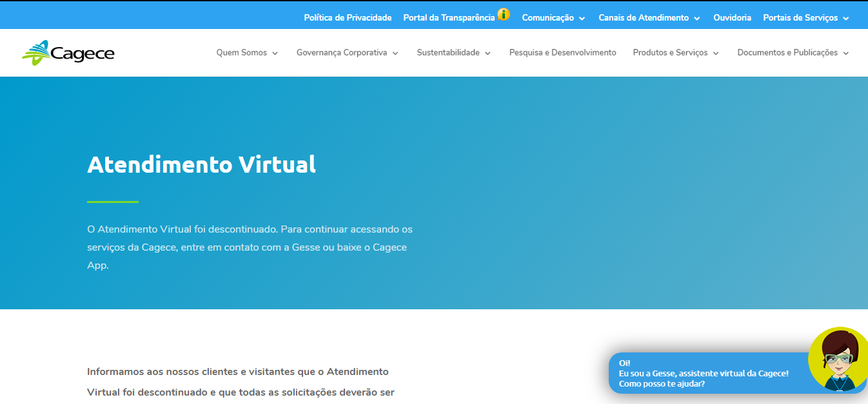868x404 pixels.
Task: Open the Quem Somos menu
Action: [x=247, y=53]
